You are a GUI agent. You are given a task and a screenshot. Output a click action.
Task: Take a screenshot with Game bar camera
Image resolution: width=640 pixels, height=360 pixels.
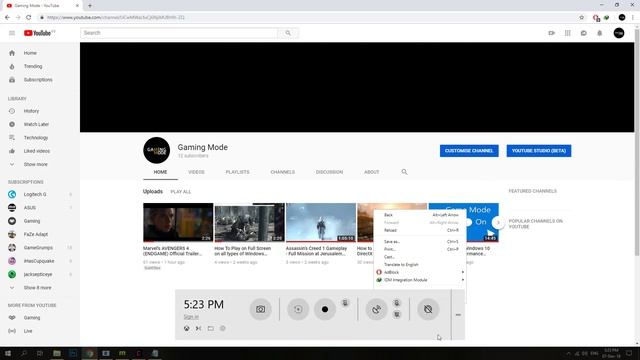[260, 309]
